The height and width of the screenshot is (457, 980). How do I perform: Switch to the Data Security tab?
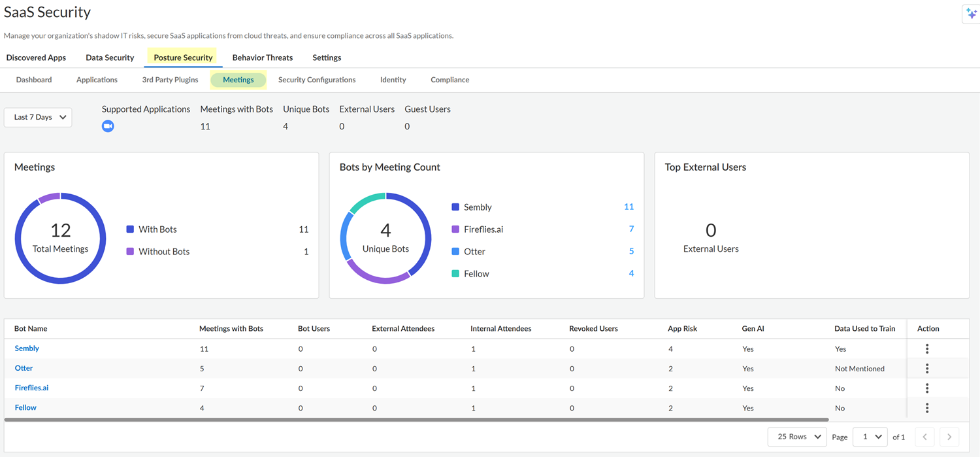pos(110,58)
